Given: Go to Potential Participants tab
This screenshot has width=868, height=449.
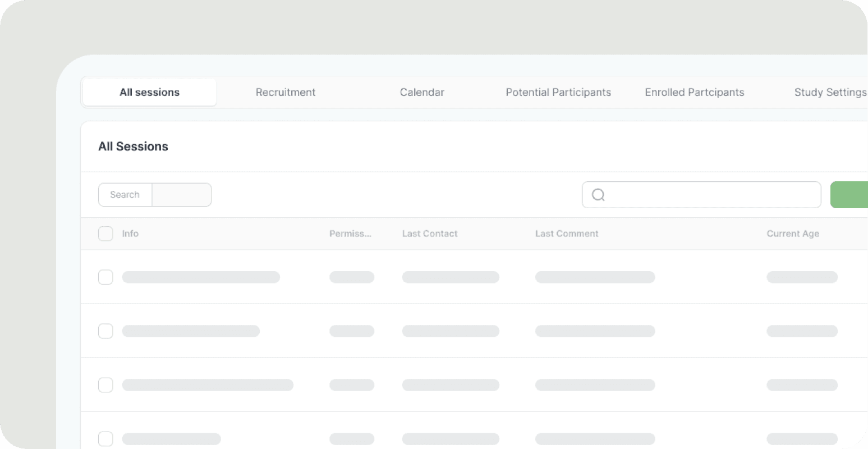Looking at the screenshot, I should [558, 92].
